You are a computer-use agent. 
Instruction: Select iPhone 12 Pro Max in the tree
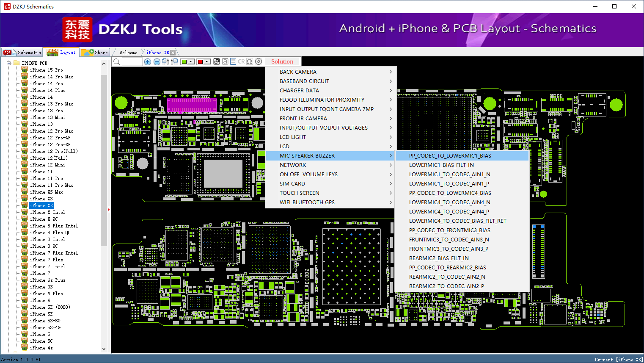coord(52,131)
